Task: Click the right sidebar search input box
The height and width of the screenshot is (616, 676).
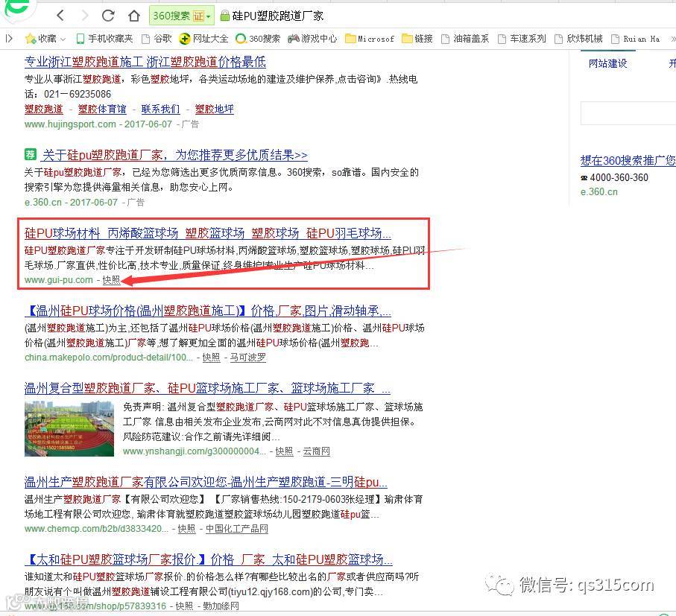Action: coord(628,113)
